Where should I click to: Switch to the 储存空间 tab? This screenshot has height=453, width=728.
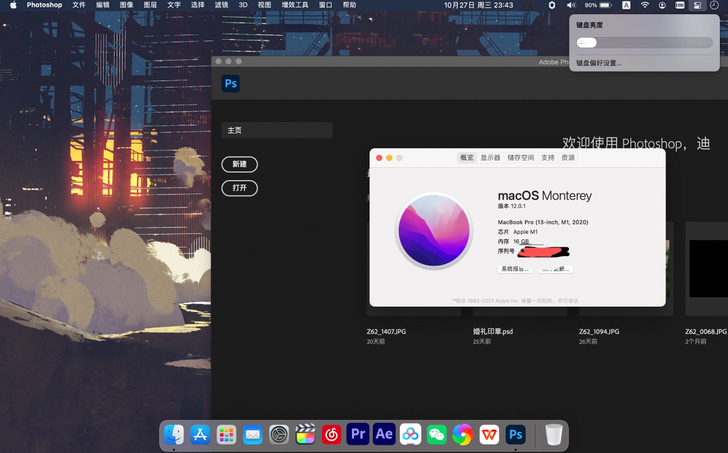(520, 158)
